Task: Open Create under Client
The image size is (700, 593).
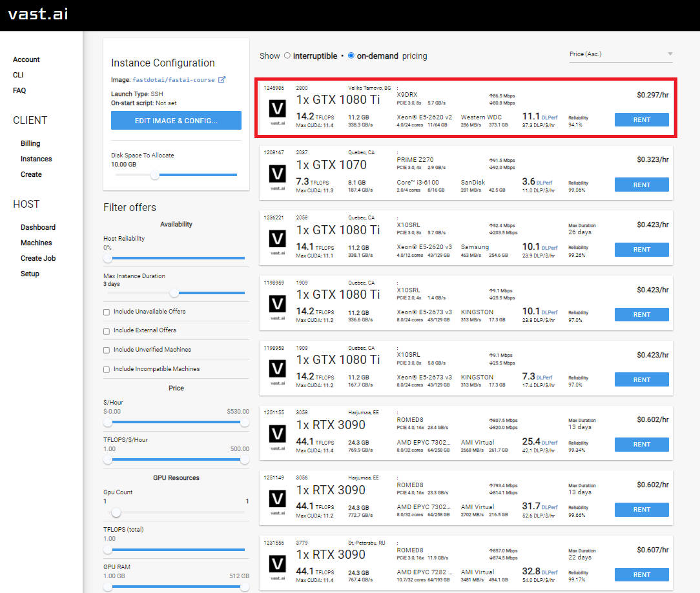Action: 31,174
